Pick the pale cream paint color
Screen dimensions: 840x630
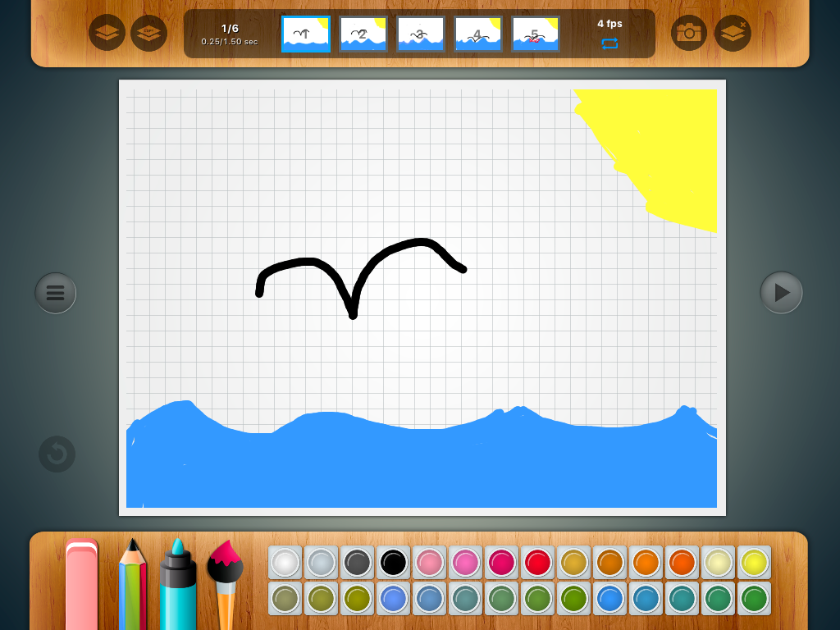pyautogui.click(x=718, y=563)
